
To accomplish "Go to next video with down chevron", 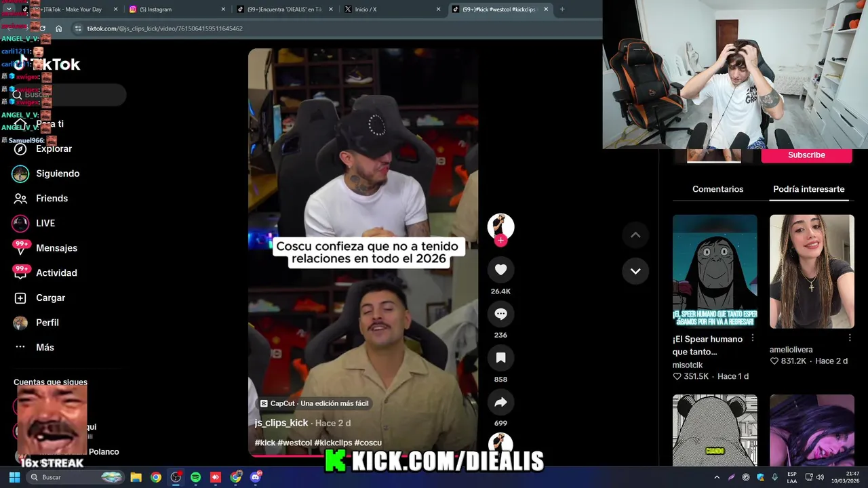I will coord(635,271).
